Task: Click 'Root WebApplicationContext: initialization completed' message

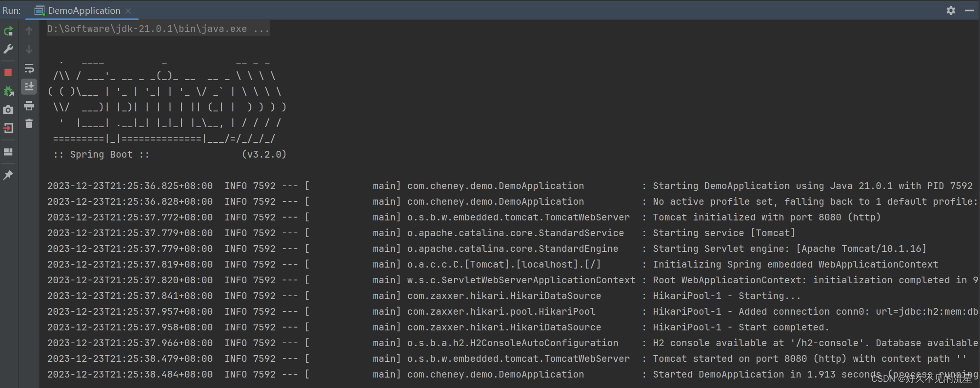Action: click(x=815, y=280)
